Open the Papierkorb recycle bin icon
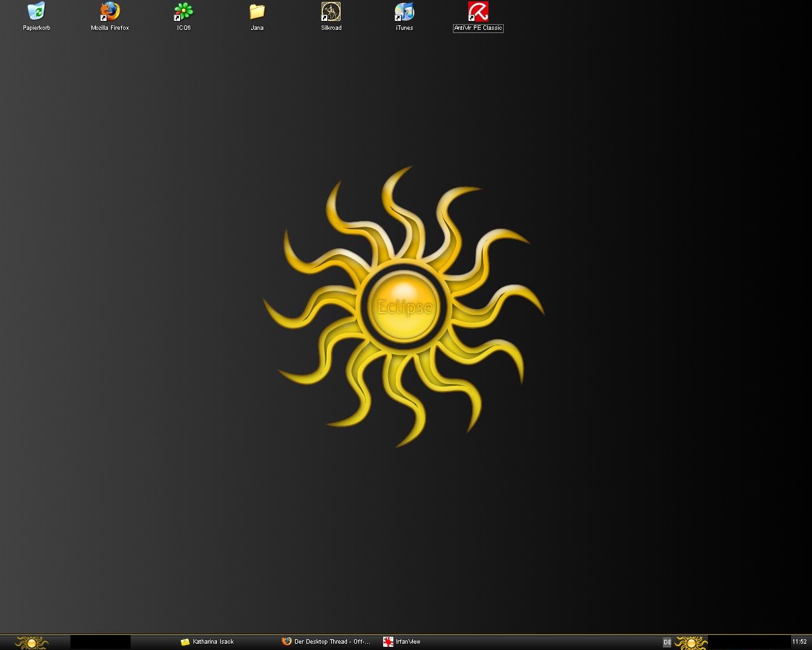 (x=36, y=11)
